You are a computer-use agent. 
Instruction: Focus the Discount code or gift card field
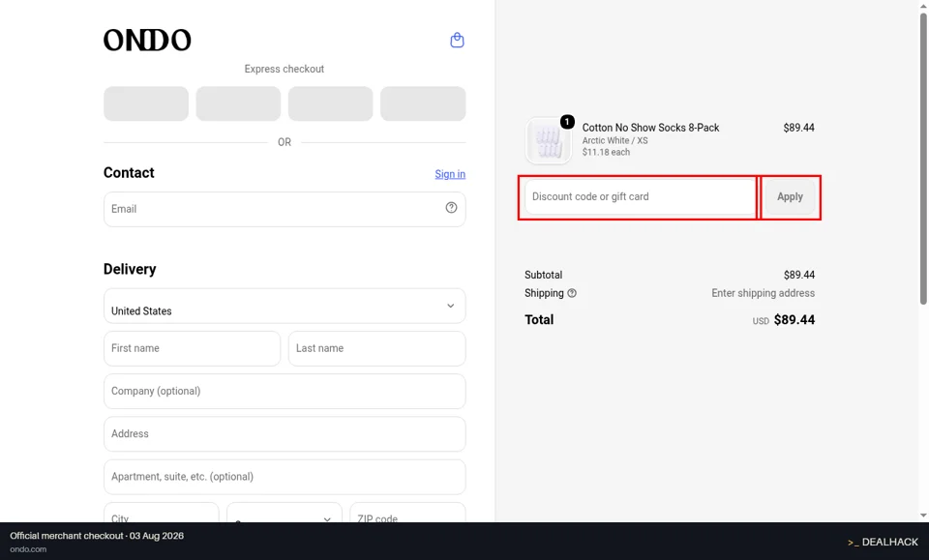(x=640, y=196)
